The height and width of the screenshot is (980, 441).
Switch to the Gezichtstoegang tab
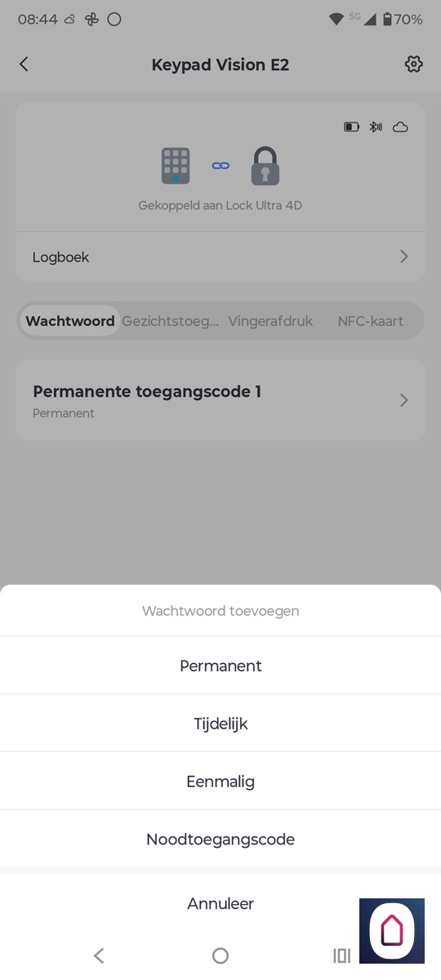point(170,321)
